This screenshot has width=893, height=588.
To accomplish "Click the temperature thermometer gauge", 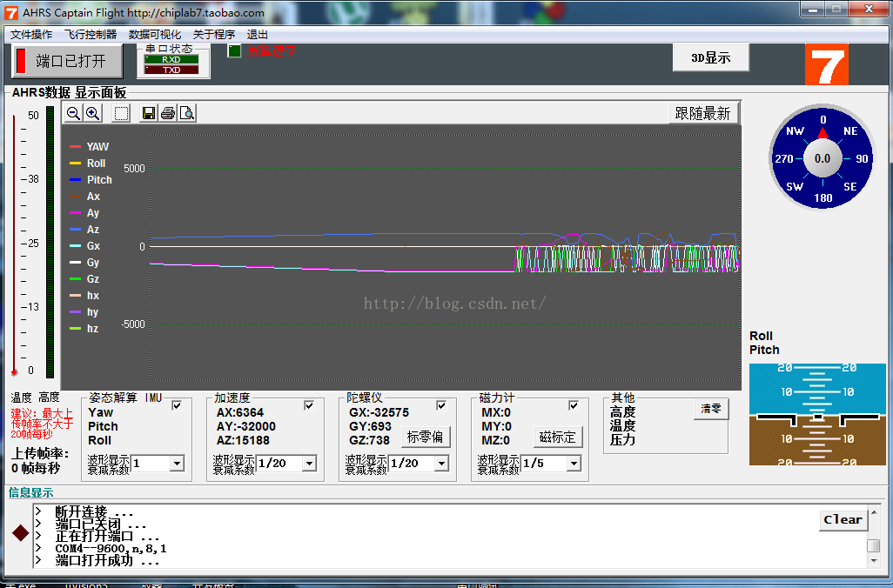I will click(14, 244).
